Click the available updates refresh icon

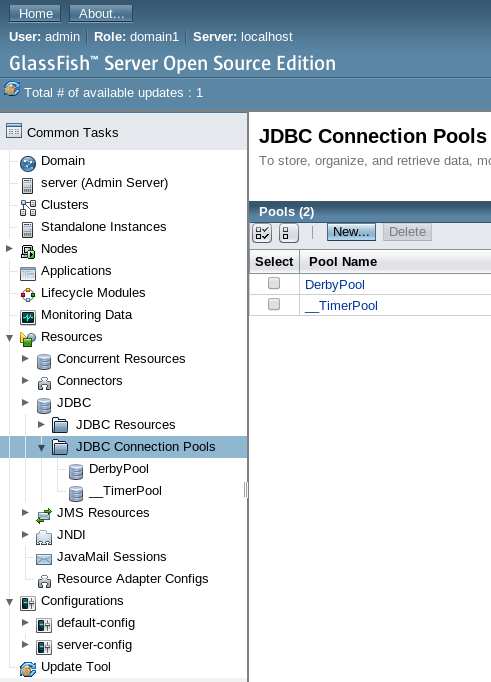[12, 89]
